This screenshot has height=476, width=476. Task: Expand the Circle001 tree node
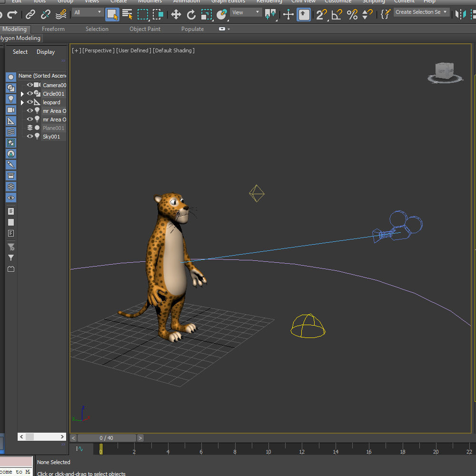[22, 94]
